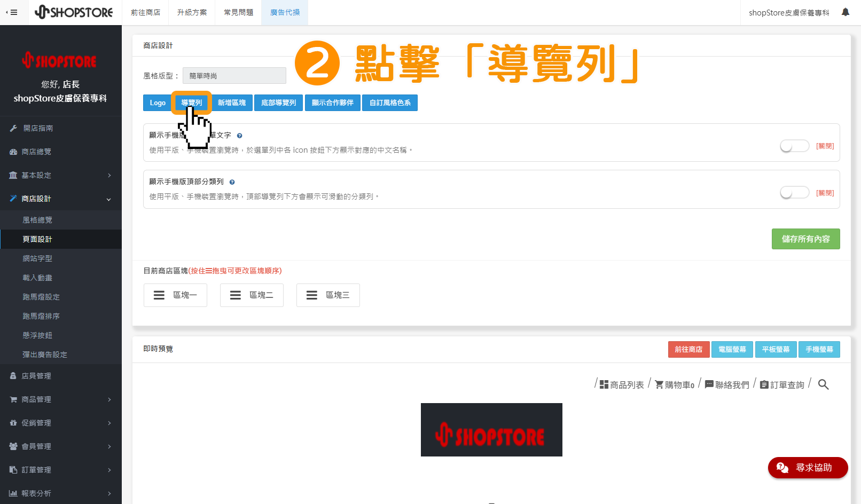Switch preview to 平板螢幕

[x=776, y=349]
